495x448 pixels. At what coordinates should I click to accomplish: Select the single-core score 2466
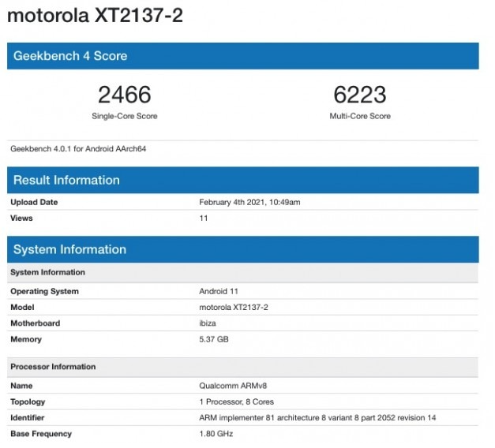click(124, 95)
